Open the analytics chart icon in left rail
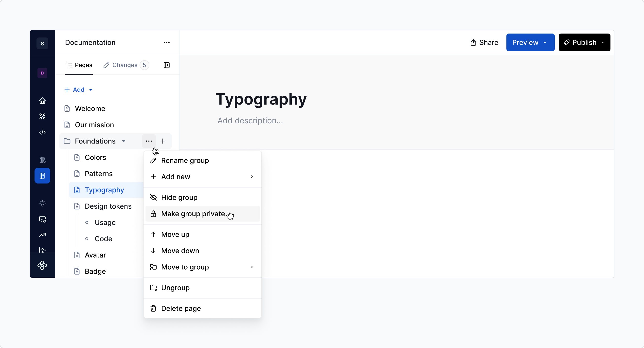The width and height of the screenshot is (644, 348). (x=42, y=250)
